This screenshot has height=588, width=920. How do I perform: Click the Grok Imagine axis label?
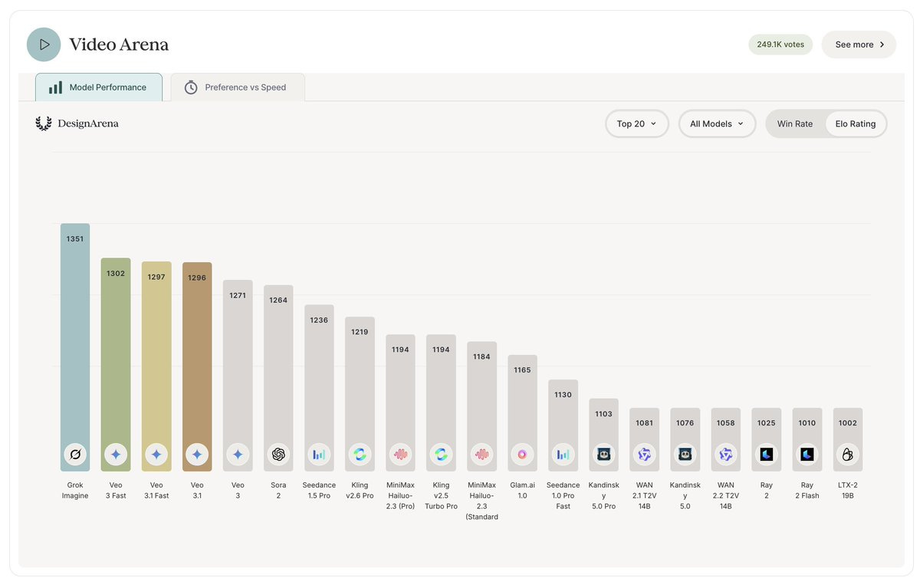click(x=75, y=491)
